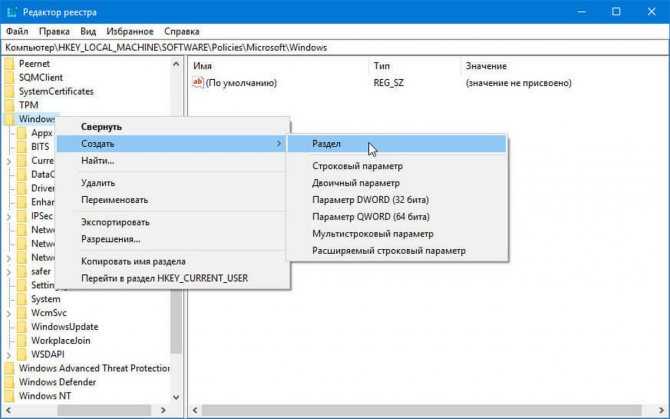Expand the safer tree node
The image size is (670, 419).
[9, 272]
